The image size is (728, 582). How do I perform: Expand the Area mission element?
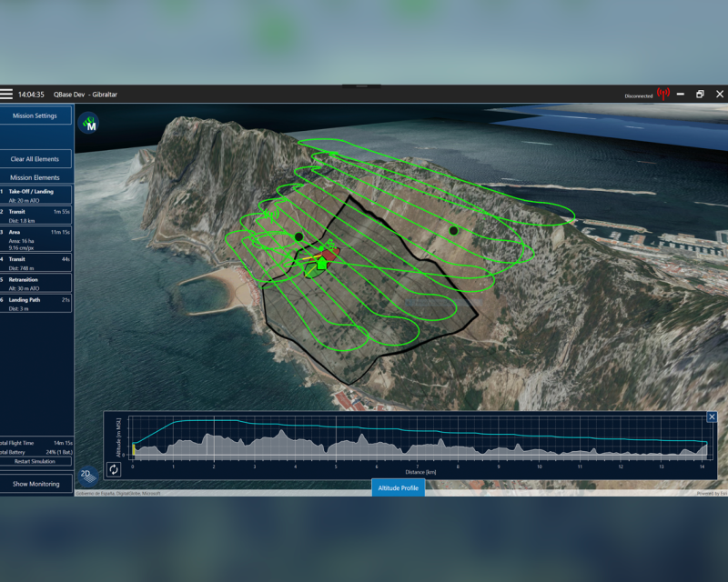35,236
